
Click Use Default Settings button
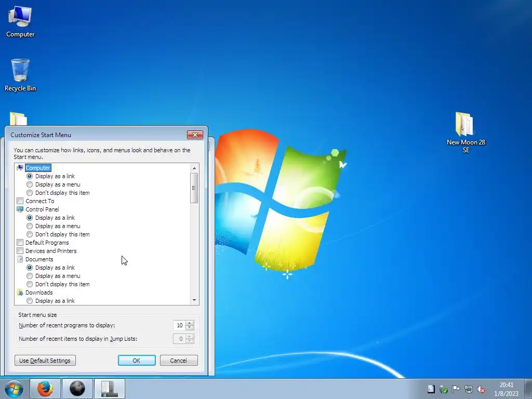point(45,361)
